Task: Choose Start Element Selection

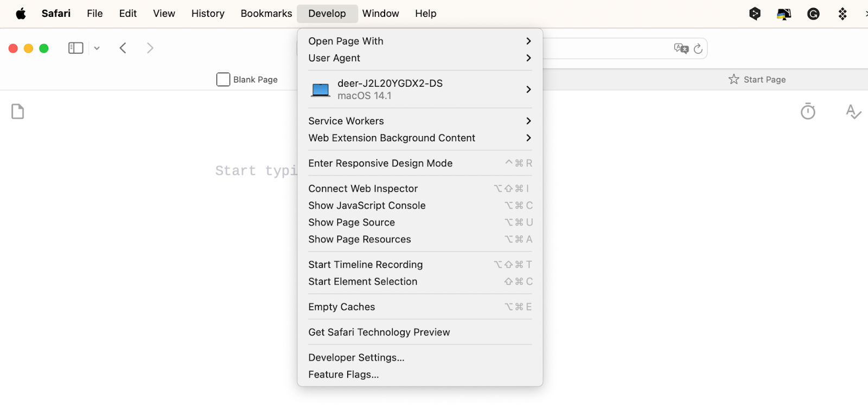Action: [x=420, y=281]
